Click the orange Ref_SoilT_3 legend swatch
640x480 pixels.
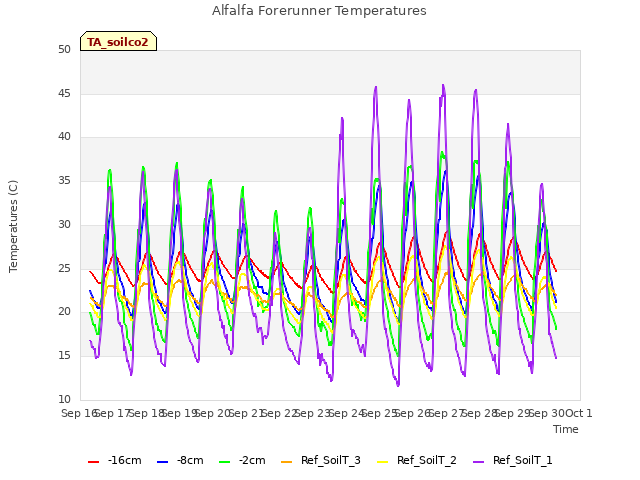pos(287,462)
